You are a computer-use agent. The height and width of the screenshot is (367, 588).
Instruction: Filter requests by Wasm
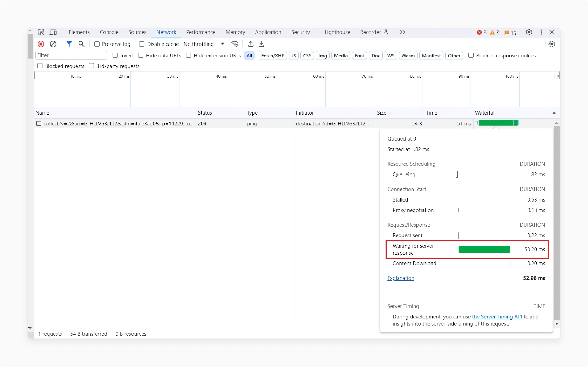point(408,56)
